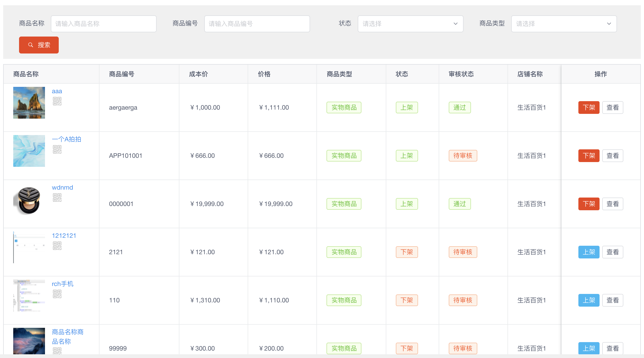Click the 商品名称商品名称 landscape thumbnail
This screenshot has height=358, width=644.
(x=29, y=341)
